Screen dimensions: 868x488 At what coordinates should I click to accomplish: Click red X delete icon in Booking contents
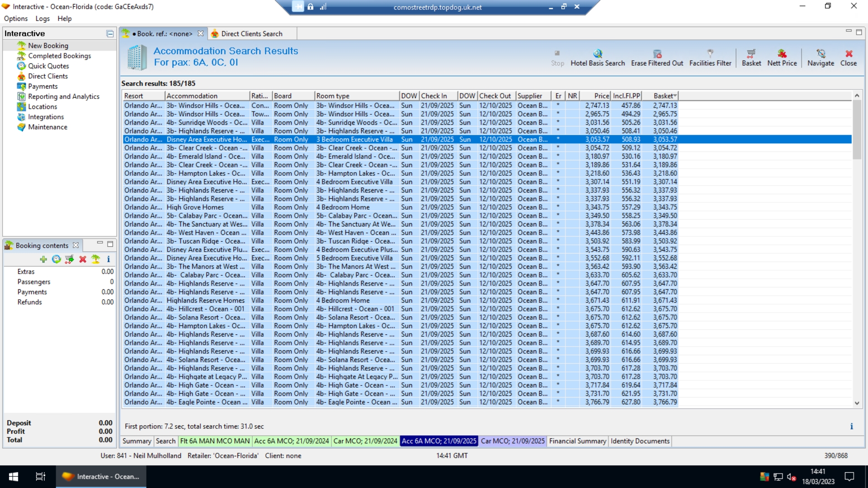coord(82,259)
